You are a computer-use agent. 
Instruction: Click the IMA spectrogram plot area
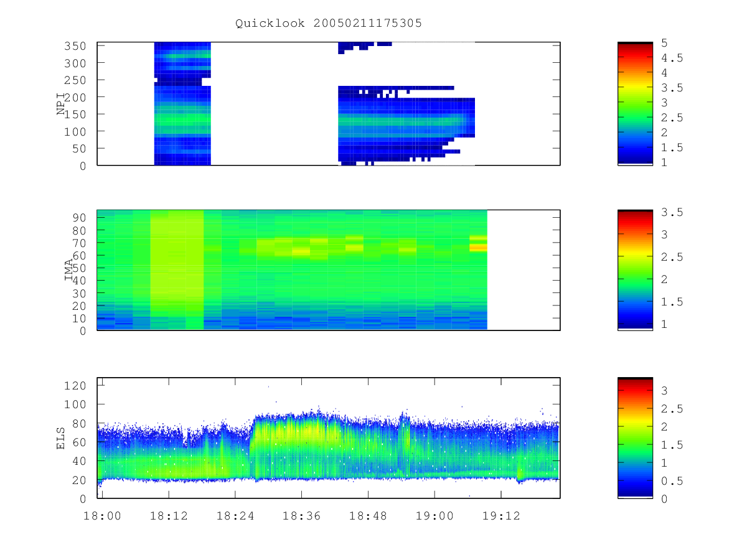[329, 270]
